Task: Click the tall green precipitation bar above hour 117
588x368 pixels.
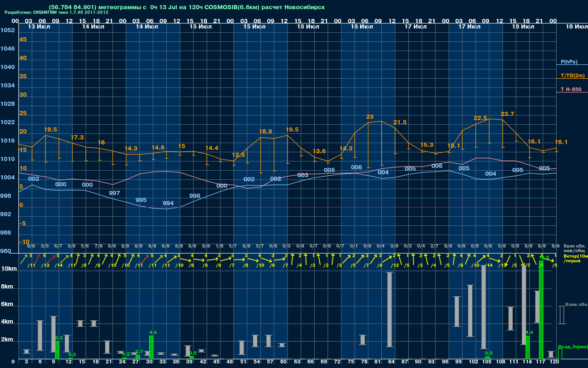Action: (x=541, y=310)
